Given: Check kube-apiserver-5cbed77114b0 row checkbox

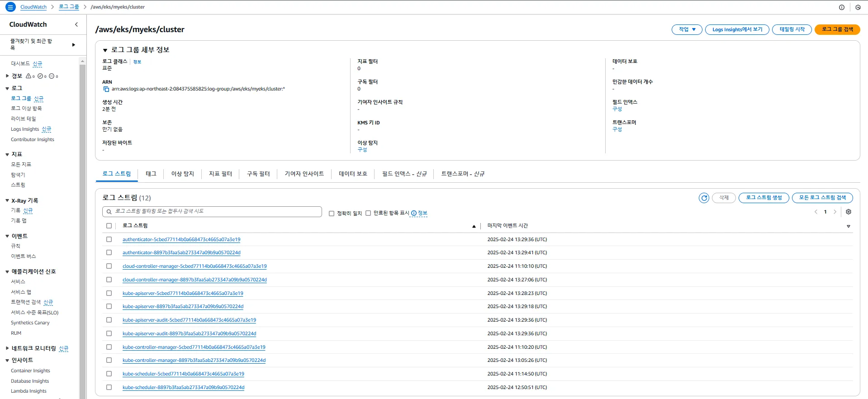Looking at the screenshot, I should point(109,293).
